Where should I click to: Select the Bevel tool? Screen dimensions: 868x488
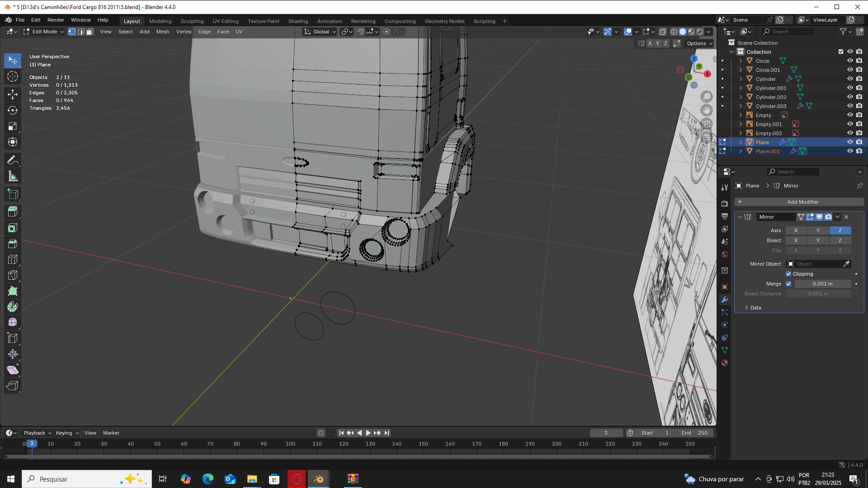(13, 244)
